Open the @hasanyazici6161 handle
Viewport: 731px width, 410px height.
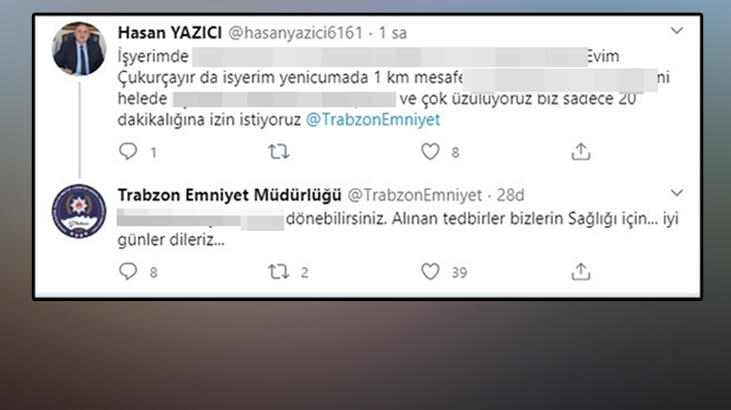click(x=296, y=33)
